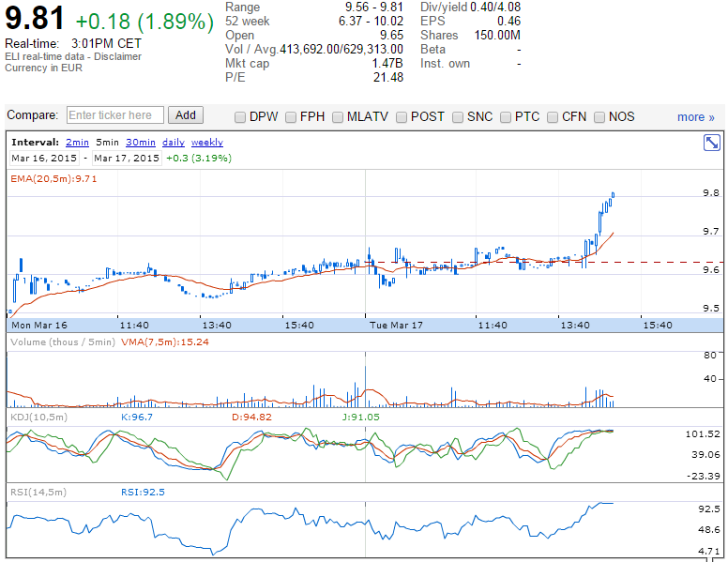The height and width of the screenshot is (562, 728).
Task: Click the +0.3 (3.19%) period change
Action: pyautogui.click(x=199, y=158)
